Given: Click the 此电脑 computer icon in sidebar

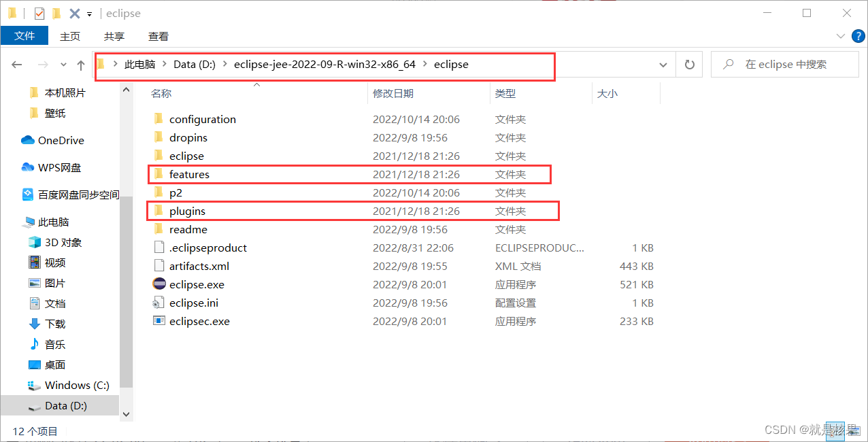Looking at the screenshot, I should (29, 222).
